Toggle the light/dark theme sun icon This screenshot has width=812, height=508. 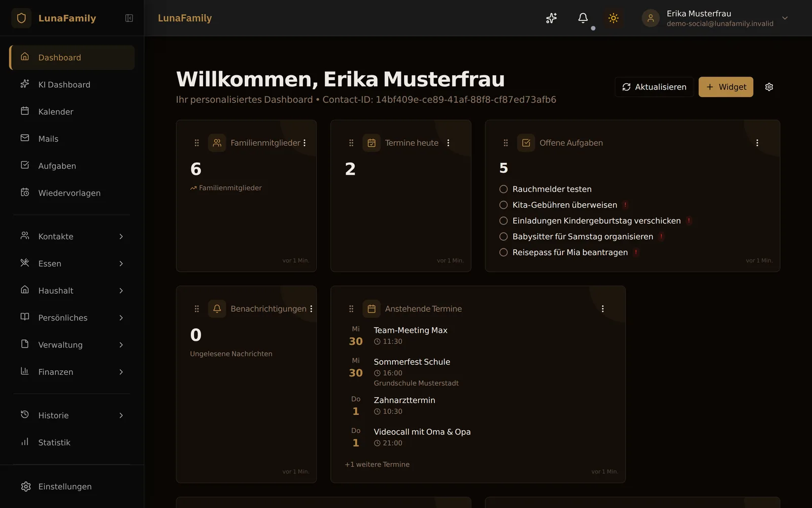click(614, 18)
